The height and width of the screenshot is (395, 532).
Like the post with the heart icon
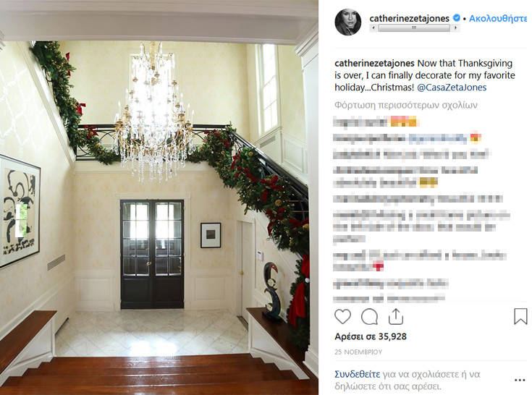[342, 317]
